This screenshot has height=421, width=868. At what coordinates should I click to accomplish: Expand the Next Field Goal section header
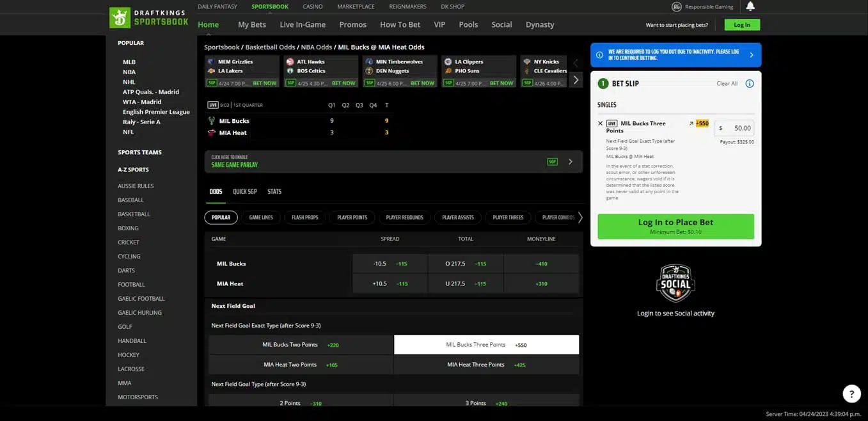pos(393,306)
